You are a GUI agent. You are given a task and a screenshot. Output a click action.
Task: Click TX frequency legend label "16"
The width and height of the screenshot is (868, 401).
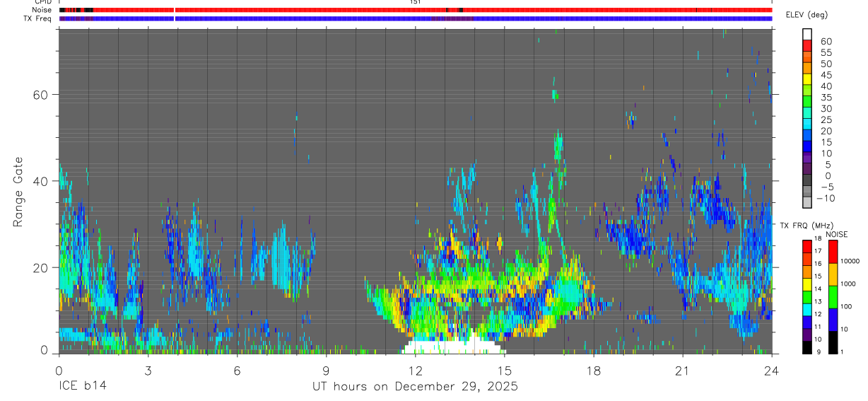click(817, 264)
